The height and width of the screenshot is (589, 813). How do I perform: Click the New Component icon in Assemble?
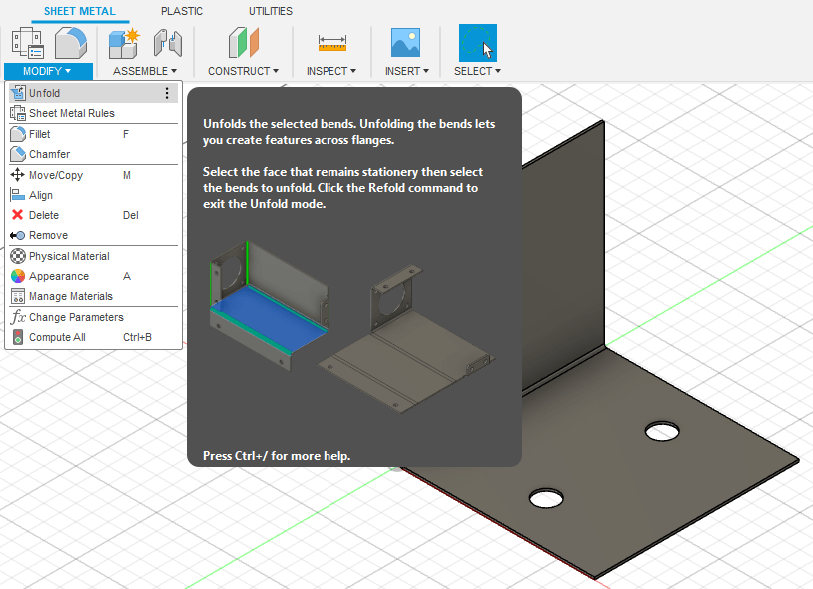coord(124,43)
